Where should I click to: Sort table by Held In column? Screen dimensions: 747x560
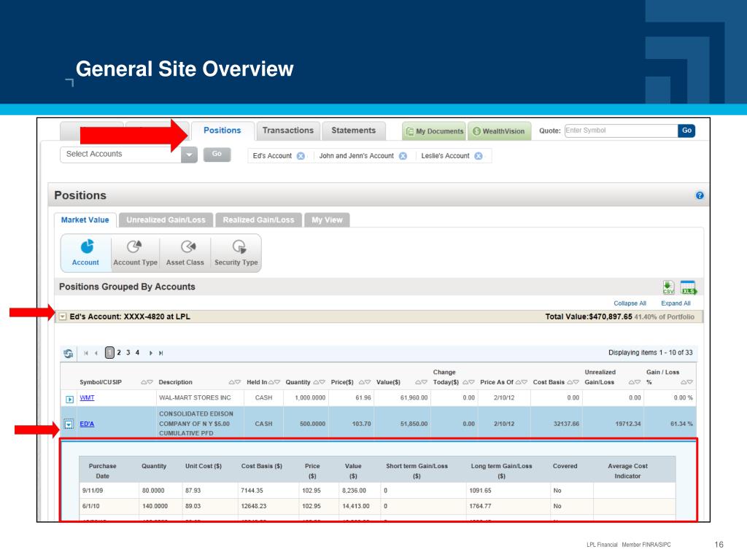tap(274, 382)
